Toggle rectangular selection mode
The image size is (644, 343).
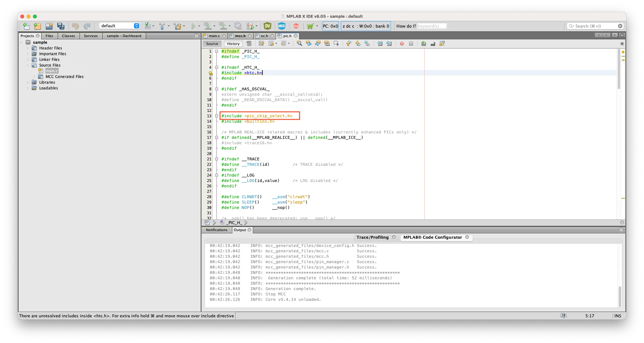[336, 44]
